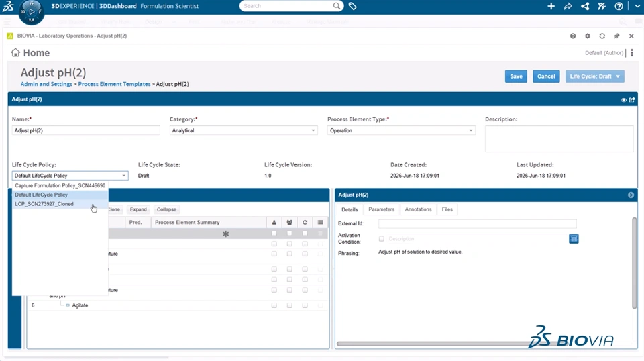Pin the BIOVIA widget

tap(616, 36)
